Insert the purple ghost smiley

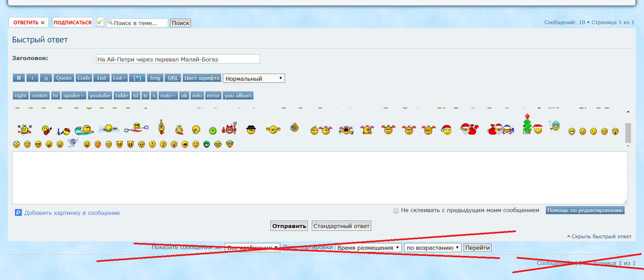click(73, 143)
